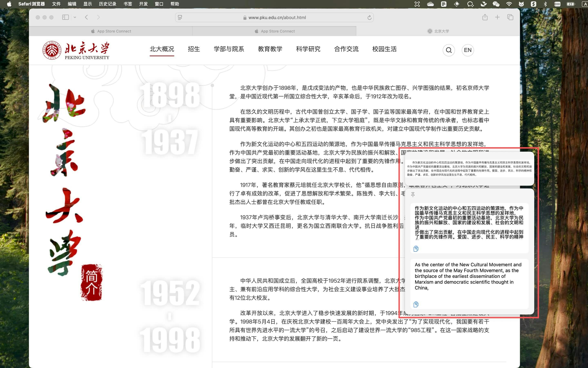Go back to the previous page

tap(87, 17)
